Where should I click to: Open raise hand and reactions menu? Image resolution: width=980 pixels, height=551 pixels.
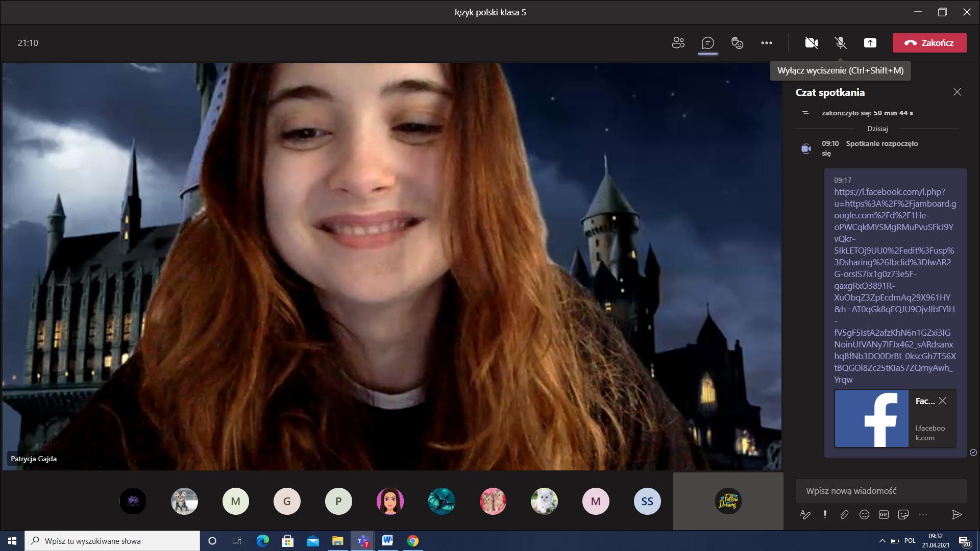coord(737,43)
